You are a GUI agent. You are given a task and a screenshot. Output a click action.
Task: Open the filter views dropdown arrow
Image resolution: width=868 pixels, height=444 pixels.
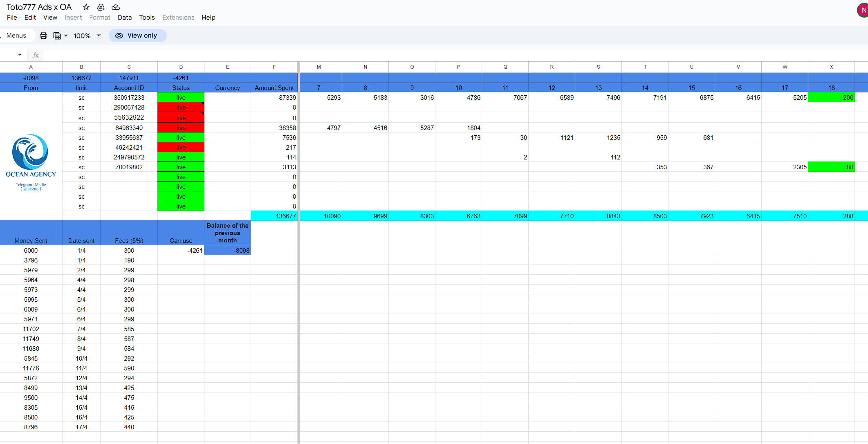[65, 36]
